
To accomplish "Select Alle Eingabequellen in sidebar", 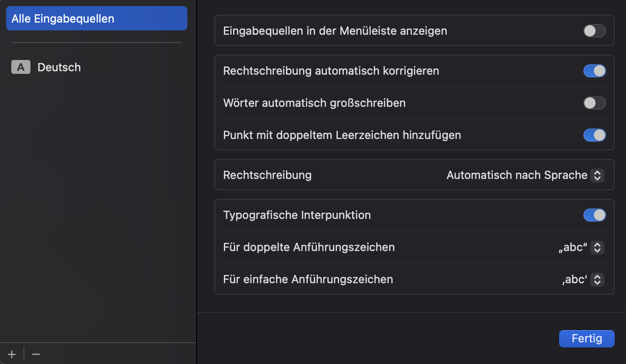I will click(x=97, y=19).
